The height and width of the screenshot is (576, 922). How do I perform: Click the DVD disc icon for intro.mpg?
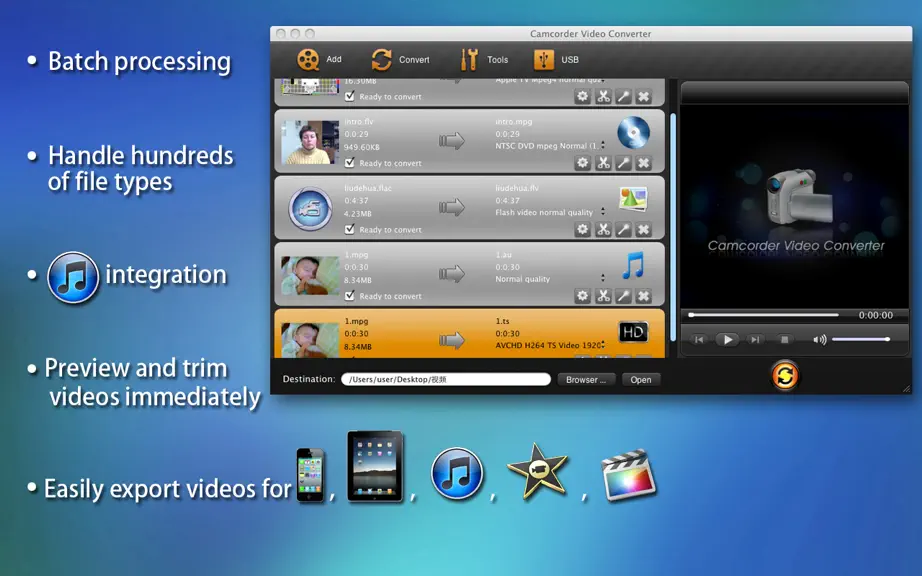(633, 132)
